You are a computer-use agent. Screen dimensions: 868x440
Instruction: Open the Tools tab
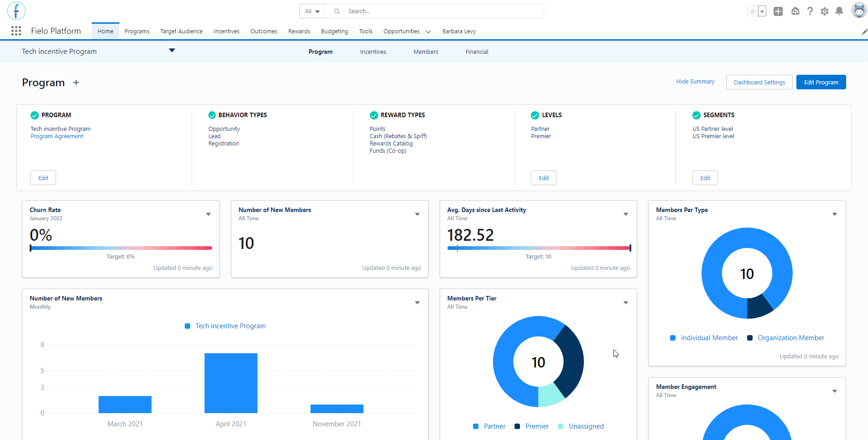(x=366, y=31)
